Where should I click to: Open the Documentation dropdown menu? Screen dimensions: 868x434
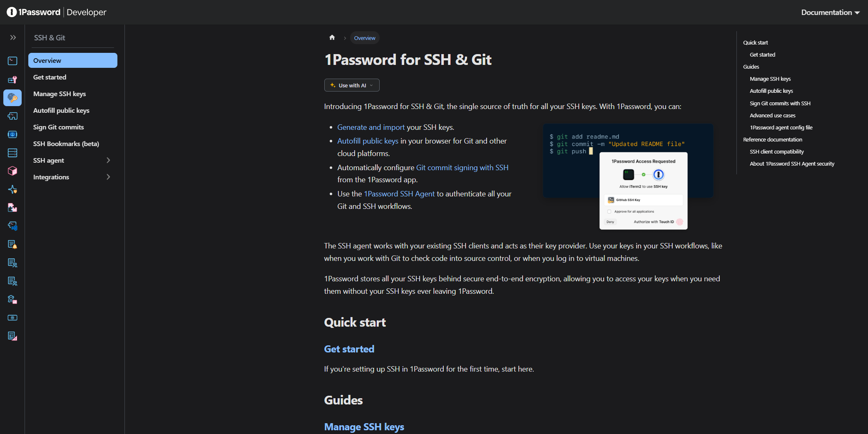[x=830, y=12]
